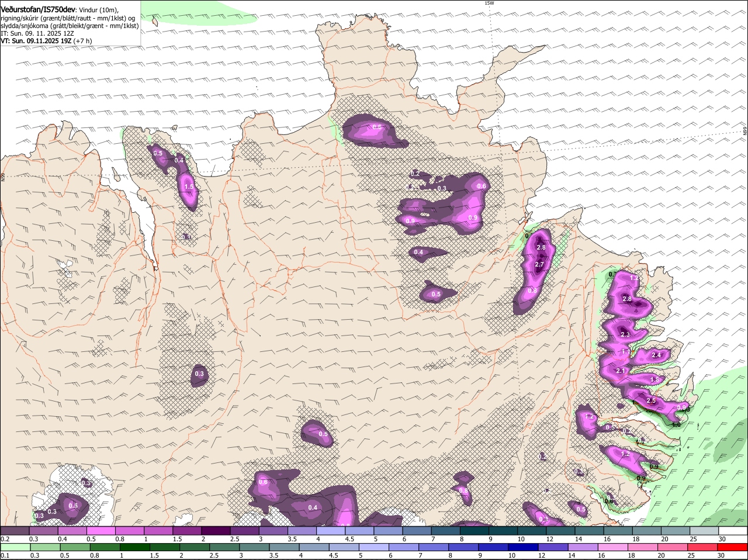Click the 0.2 label in the upper legend
748x560 pixels.
[x=5, y=538]
